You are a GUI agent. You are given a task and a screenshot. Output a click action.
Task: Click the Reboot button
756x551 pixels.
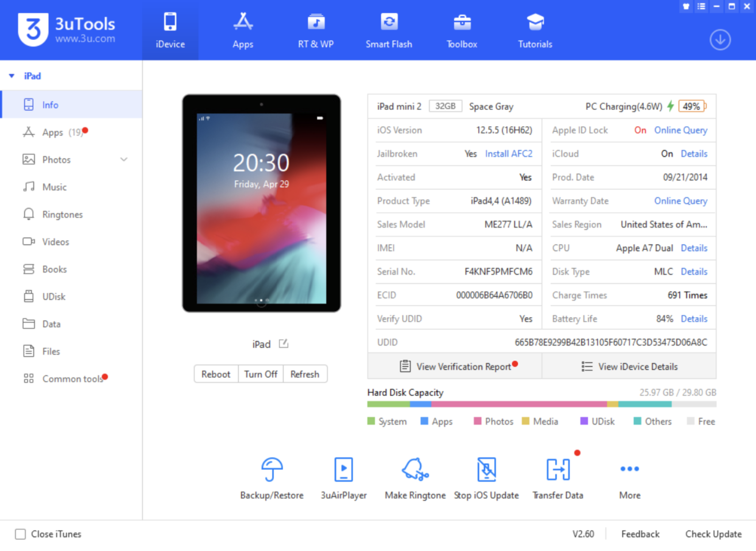(x=216, y=374)
